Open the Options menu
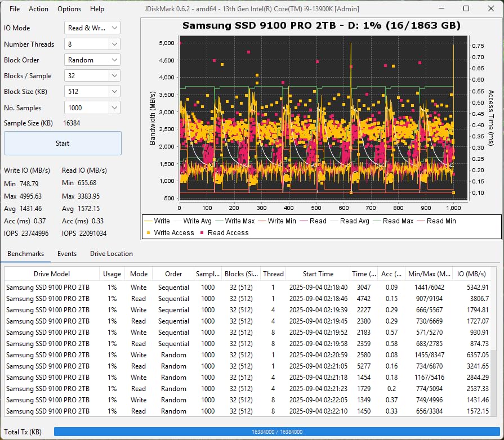 point(69,8)
